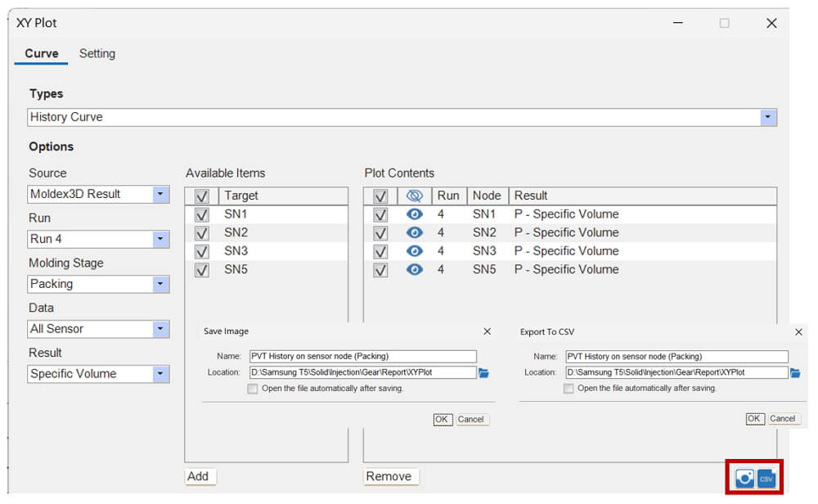This screenshot has height=504, width=818.
Task: Hide SN5 curve using its eye icon
Action: tap(415, 270)
